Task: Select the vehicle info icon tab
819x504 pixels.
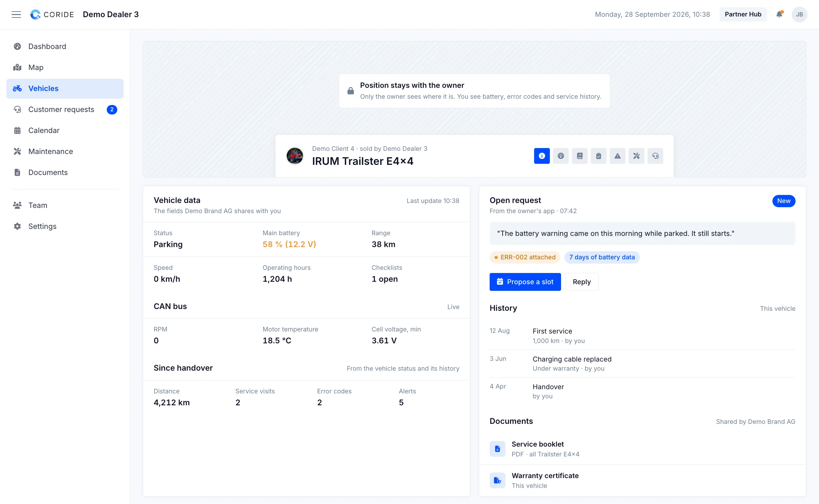Action: 542,156
